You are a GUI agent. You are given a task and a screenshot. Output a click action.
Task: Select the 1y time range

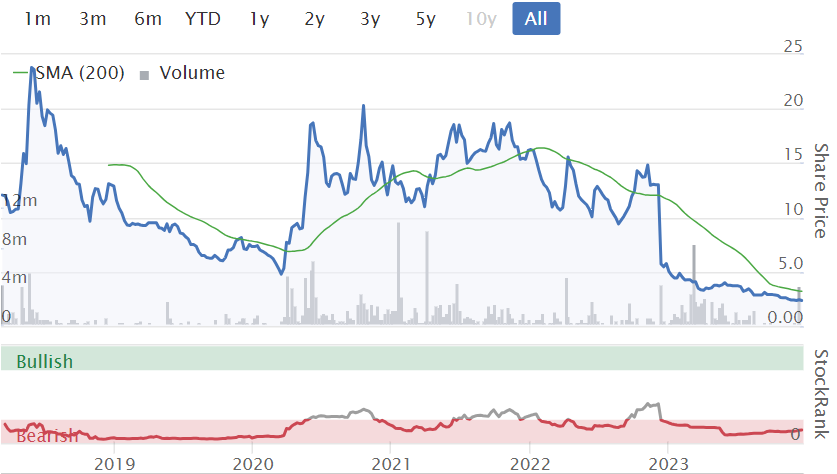(259, 19)
